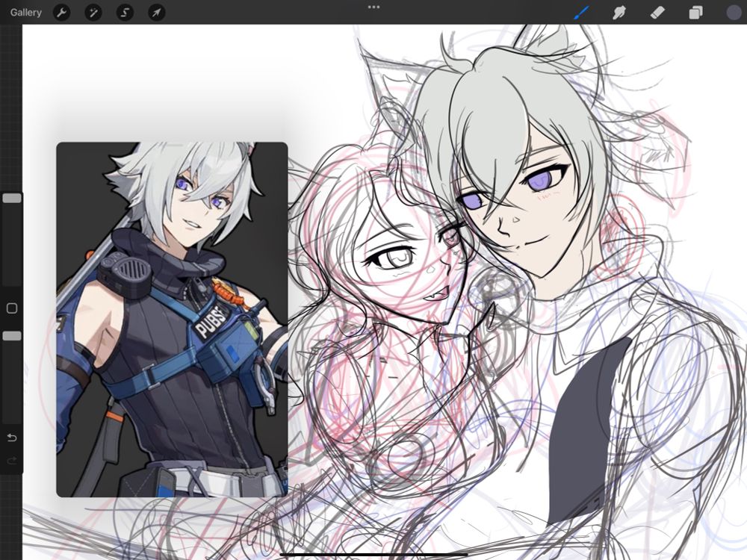Open the Adjustments magic wand menu
Screen dimensions: 747x560
(x=93, y=13)
